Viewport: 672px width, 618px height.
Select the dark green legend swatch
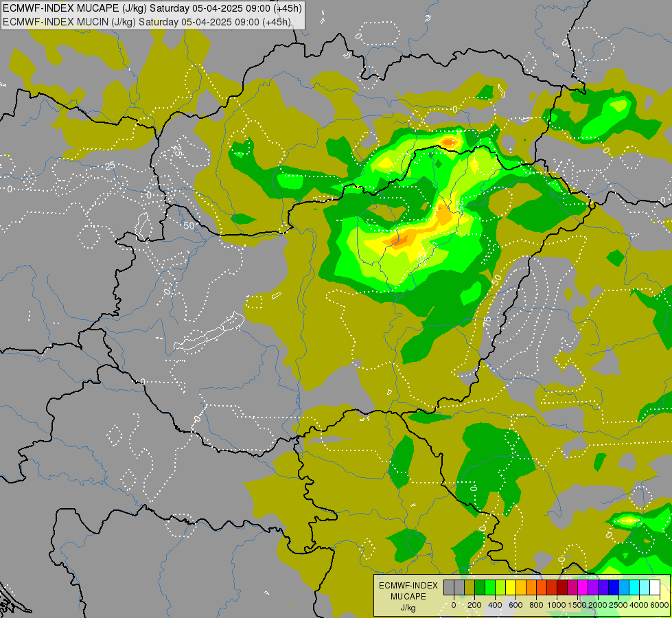click(x=480, y=587)
